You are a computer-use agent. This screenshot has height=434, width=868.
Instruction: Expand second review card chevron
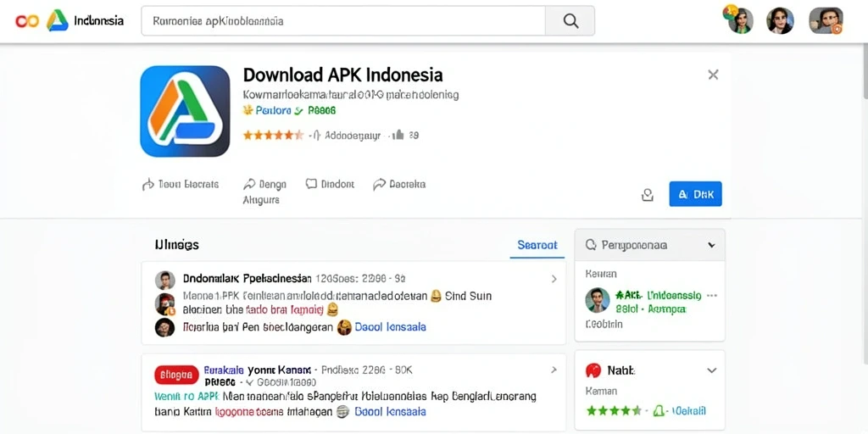pyautogui.click(x=554, y=370)
